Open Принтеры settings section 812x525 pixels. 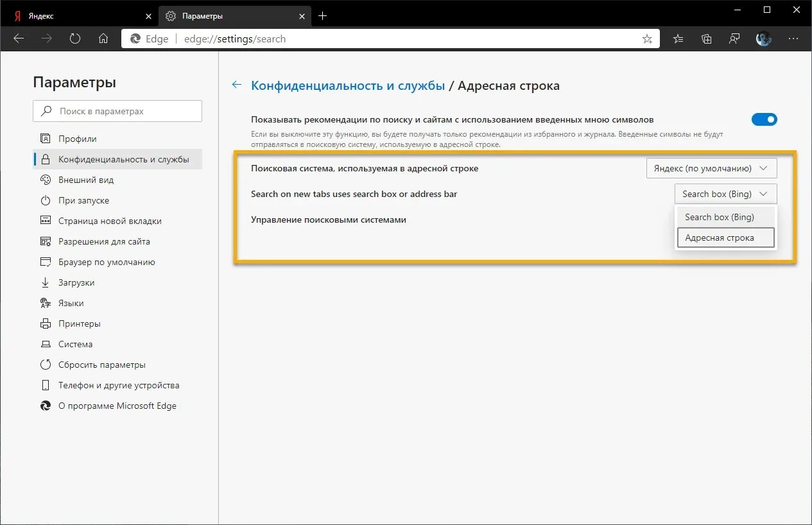[117, 323]
